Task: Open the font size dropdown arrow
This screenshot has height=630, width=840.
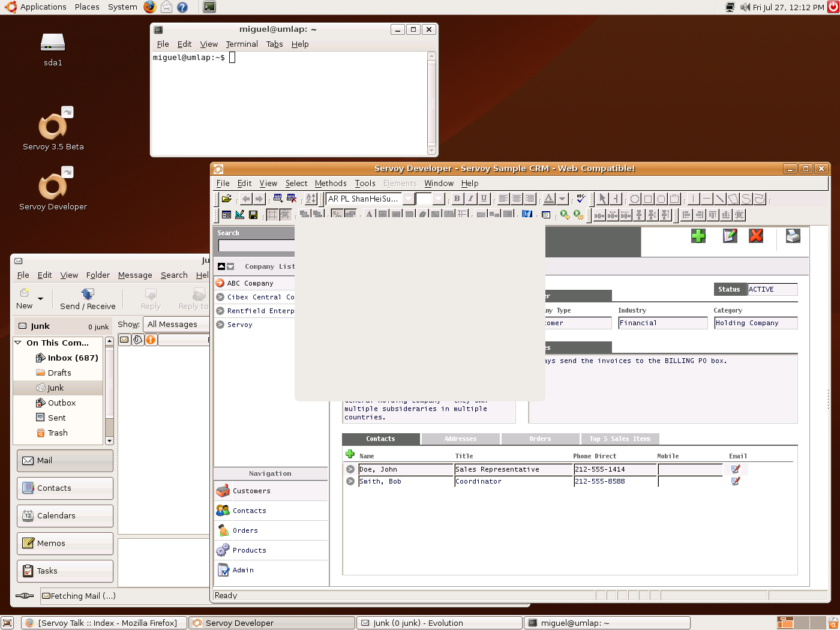Action: pos(439,199)
